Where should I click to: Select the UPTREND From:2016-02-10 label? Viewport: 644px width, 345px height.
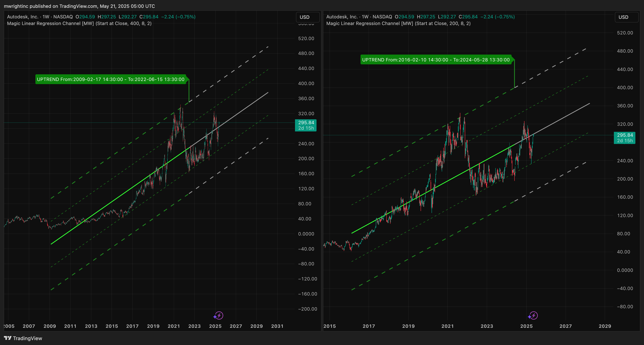point(436,60)
